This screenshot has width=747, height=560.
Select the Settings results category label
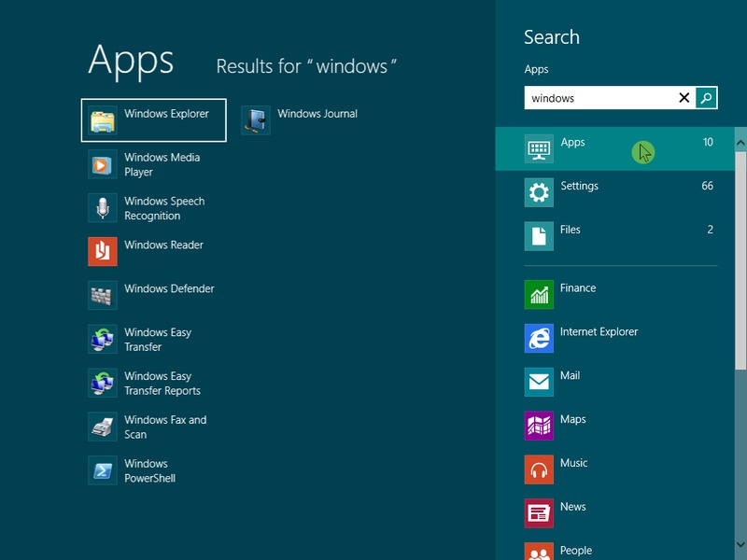pos(579,186)
